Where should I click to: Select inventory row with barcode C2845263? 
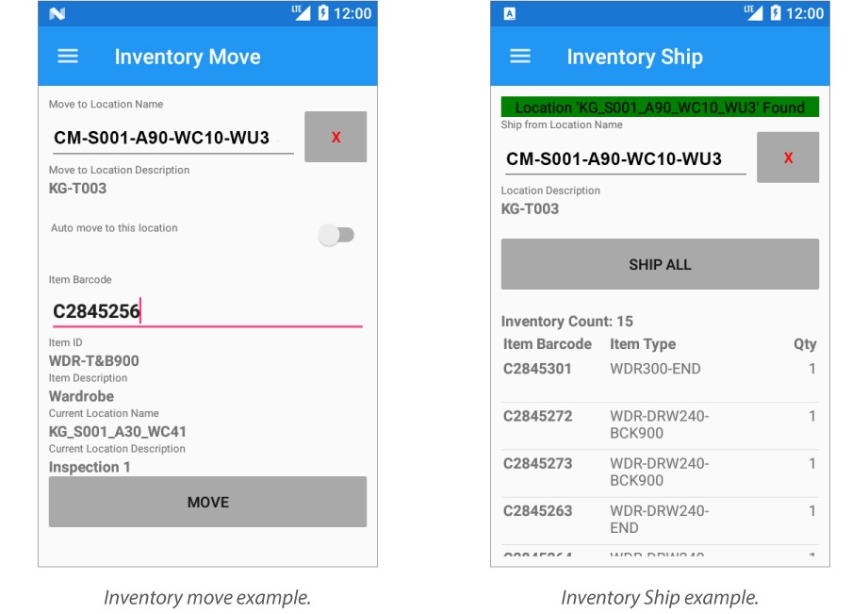pyautogui.click(x=659, y=520)
